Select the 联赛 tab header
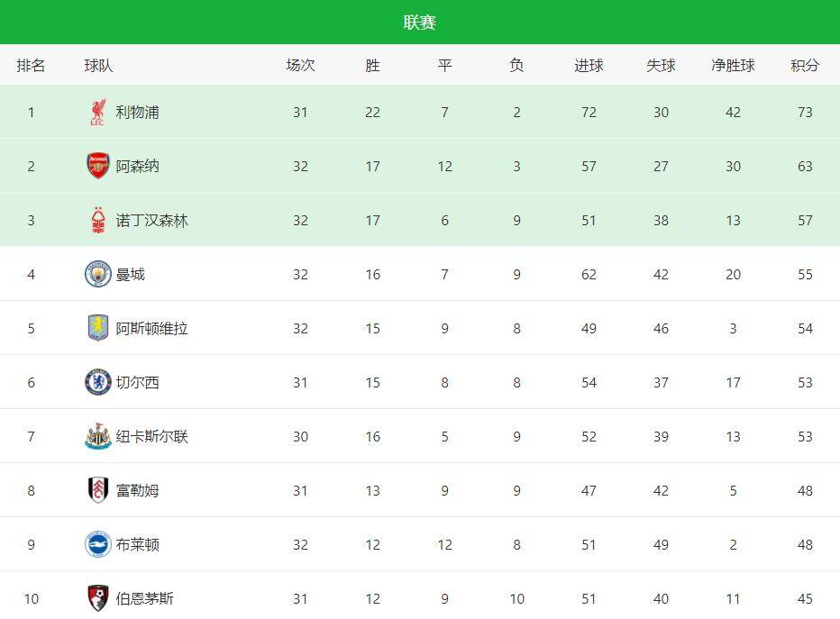The image size is (840, 619). pyautogui.click(x=420, y=23)
